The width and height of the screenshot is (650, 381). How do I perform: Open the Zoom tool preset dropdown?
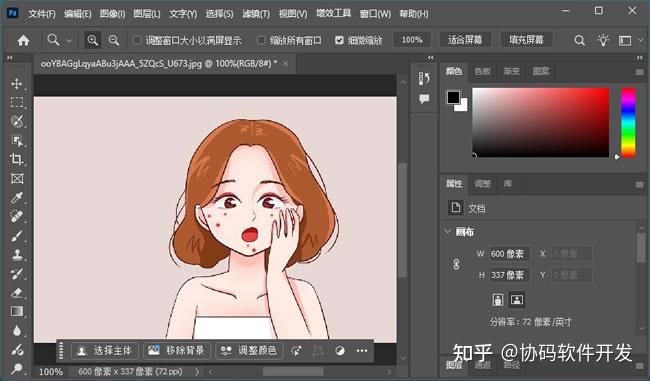pos(69,41)
